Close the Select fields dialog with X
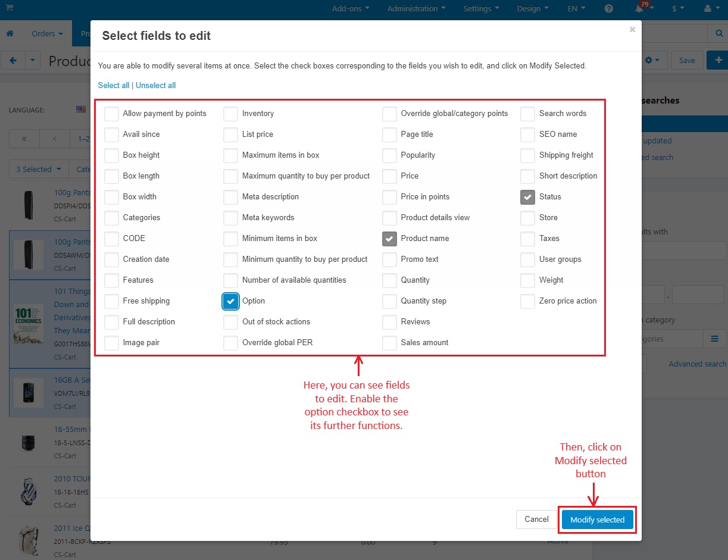Screen dimensions: 728x560 click(632, 29)
